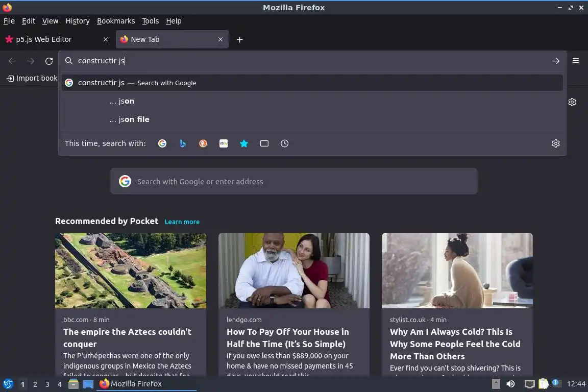Switch to workspace 2 in taskbar
Screen dimensions: 588x392
[x=35, y=384]
